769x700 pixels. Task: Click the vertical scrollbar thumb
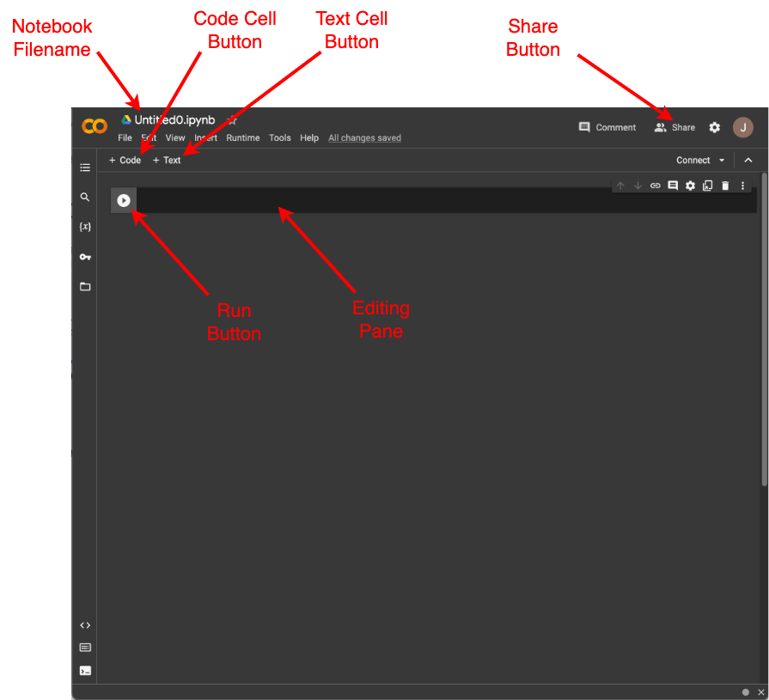[x=764, y=330]
